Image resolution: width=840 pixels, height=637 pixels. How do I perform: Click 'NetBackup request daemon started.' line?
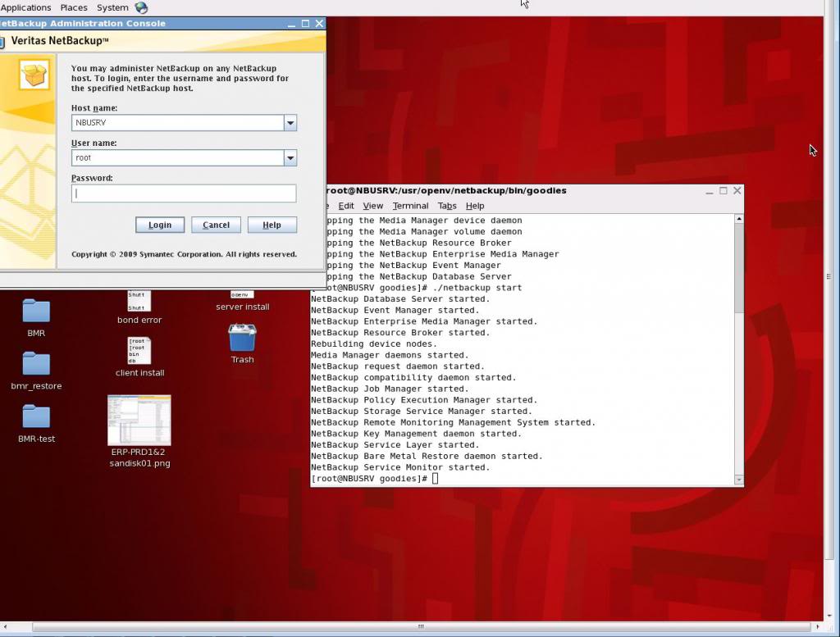pyautogui.click(x=398, y=366)
